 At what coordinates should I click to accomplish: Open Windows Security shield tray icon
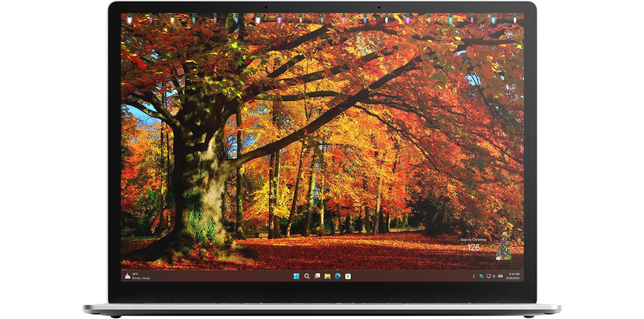(481, 276)
